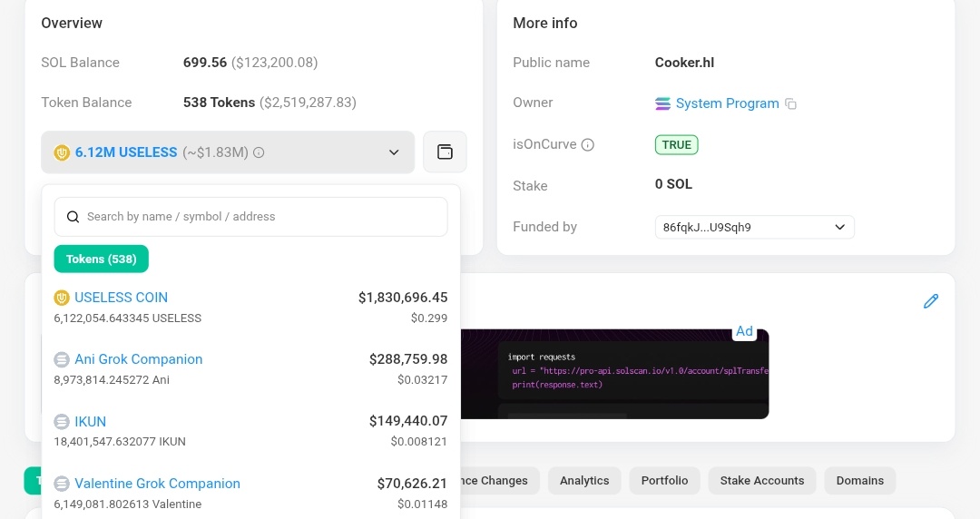Click the USELESS coin icon in dropdown header
Viewport: 980px width, 519px height.
(62, 152)
